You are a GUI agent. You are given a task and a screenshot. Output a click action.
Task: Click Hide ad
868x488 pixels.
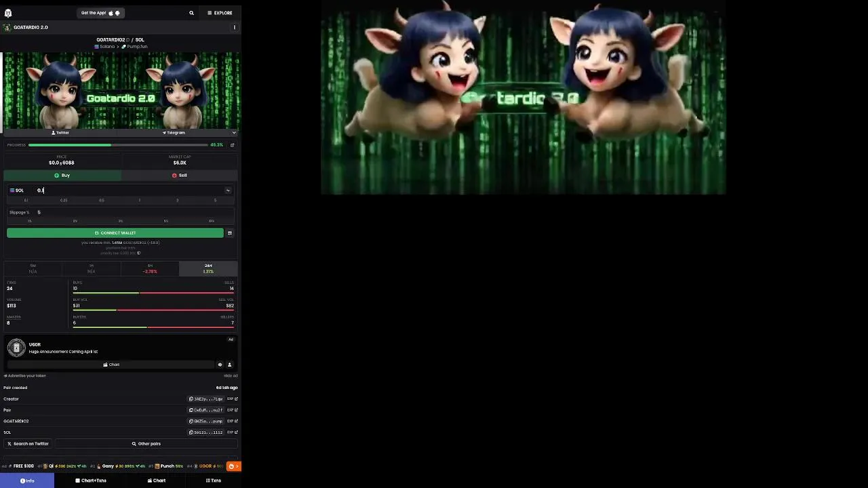tap(231, 376)
